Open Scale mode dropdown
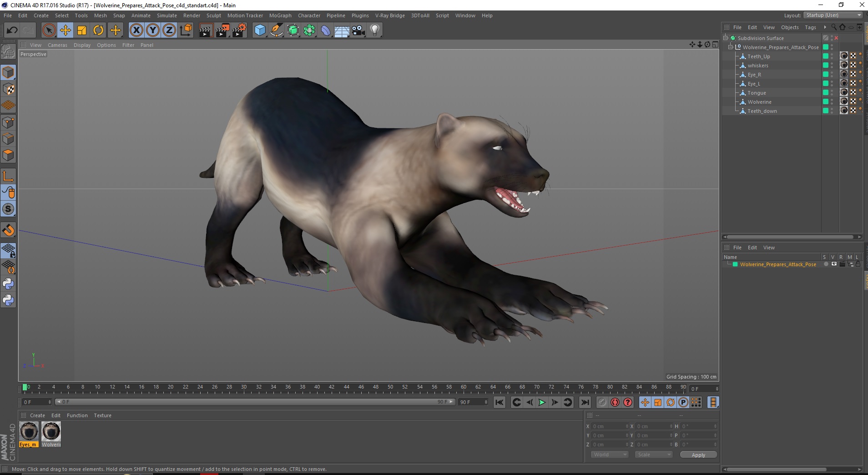868x475 pixels. (x=653, y=455)
